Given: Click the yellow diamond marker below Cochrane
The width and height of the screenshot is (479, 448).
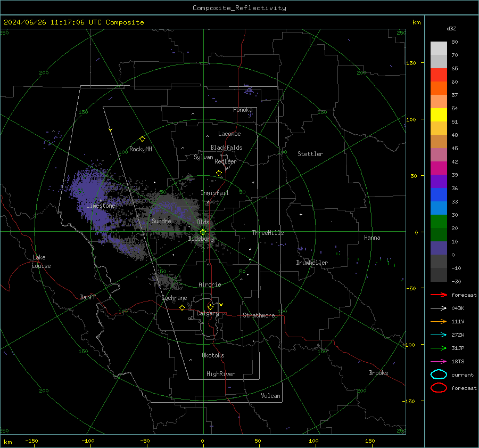Looking at the screenshot, I should coord(182,308).
